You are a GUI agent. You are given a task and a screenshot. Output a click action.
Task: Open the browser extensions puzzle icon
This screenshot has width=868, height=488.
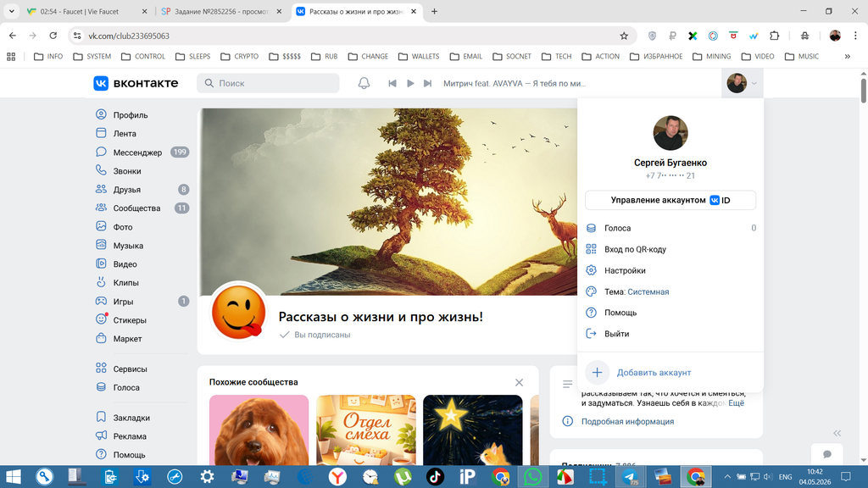775,36
